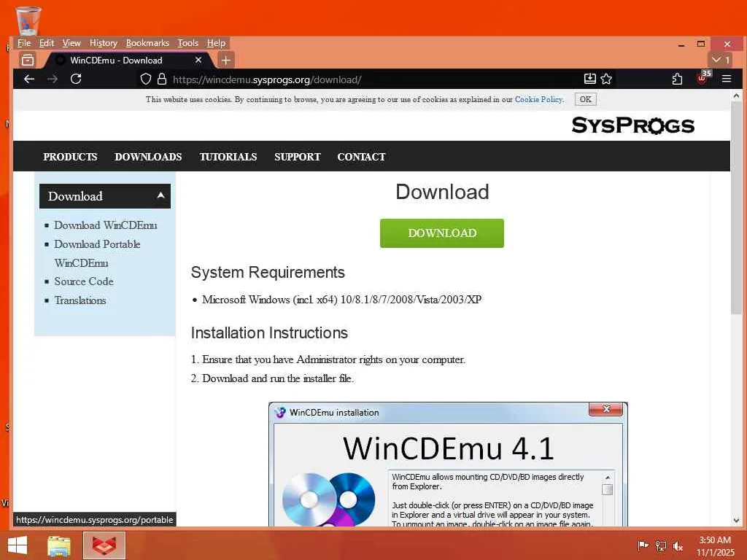This screenshot has width=747, height=560.
Task: Open the Edit menu
Action: pos(46,43)
